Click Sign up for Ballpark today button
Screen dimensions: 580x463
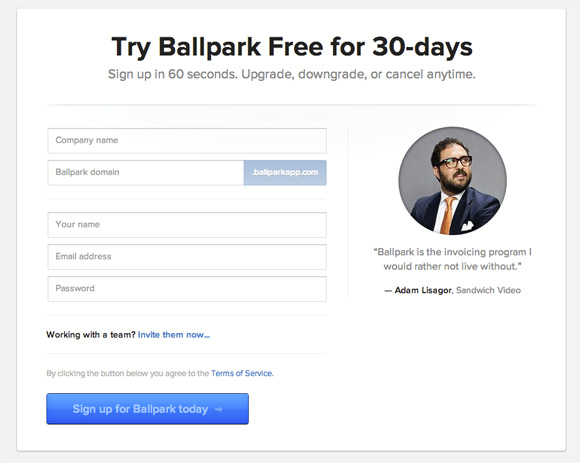(148, 409)
